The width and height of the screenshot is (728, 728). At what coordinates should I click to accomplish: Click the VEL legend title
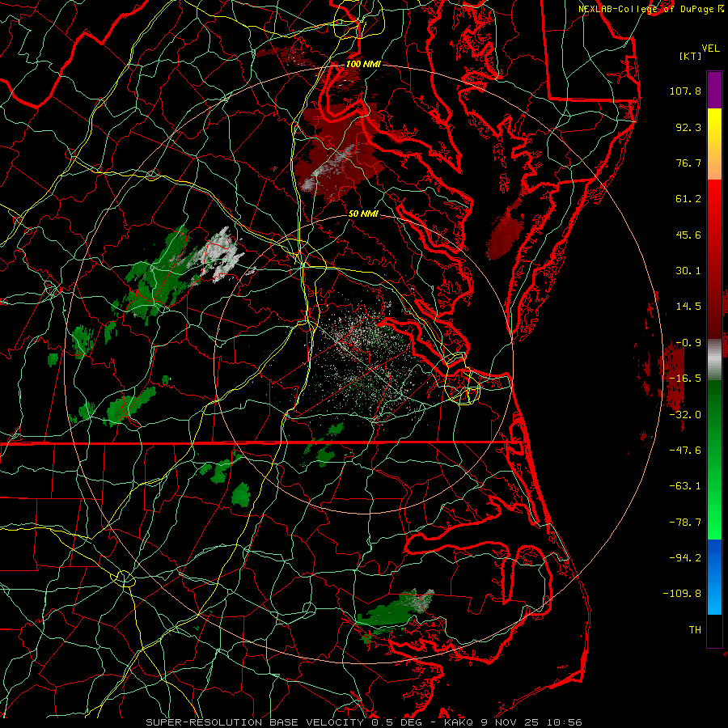click(x=710, y=49)
